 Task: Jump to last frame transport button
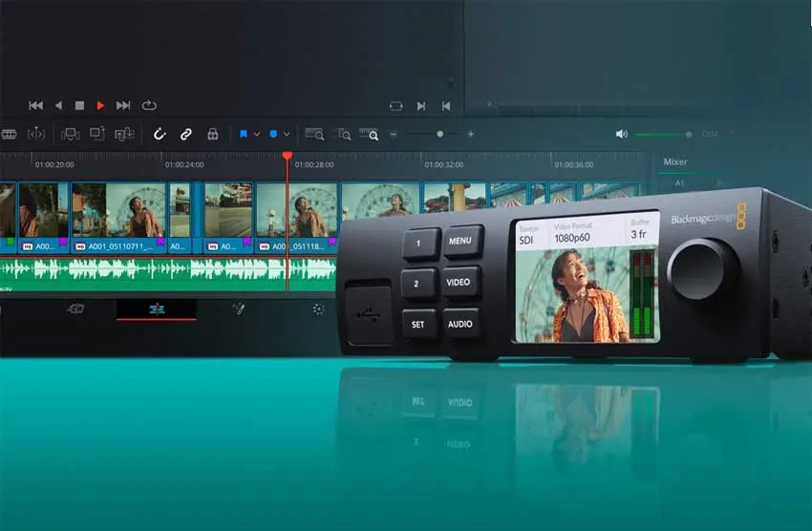click(122, 106)
